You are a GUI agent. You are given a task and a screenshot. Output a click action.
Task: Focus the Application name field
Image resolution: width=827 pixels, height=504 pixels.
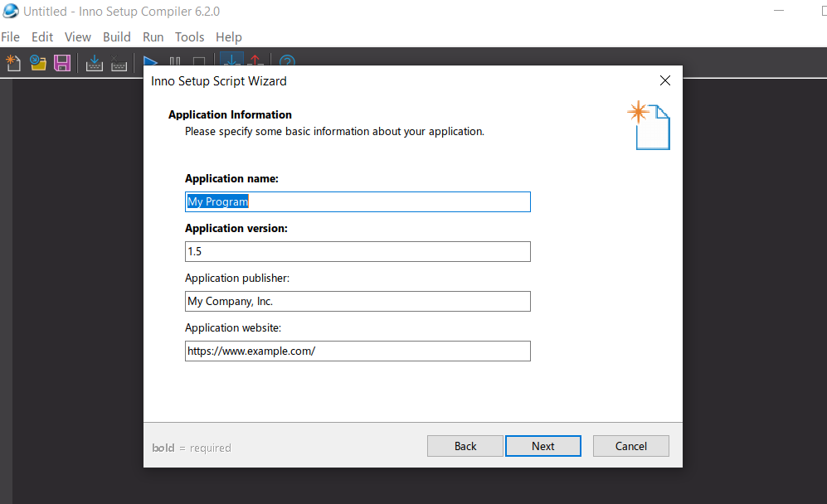[358, 202]
